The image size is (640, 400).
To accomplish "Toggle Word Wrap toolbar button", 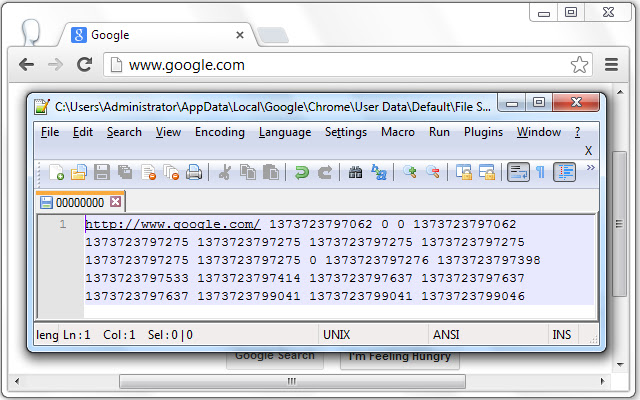I will coord(518,172).
